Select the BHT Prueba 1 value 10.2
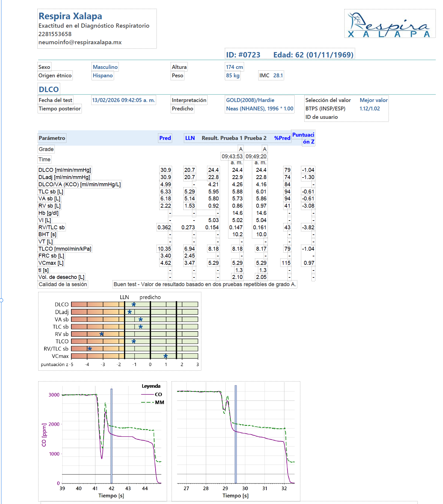The image size is (443, 504). coord(237,234)
